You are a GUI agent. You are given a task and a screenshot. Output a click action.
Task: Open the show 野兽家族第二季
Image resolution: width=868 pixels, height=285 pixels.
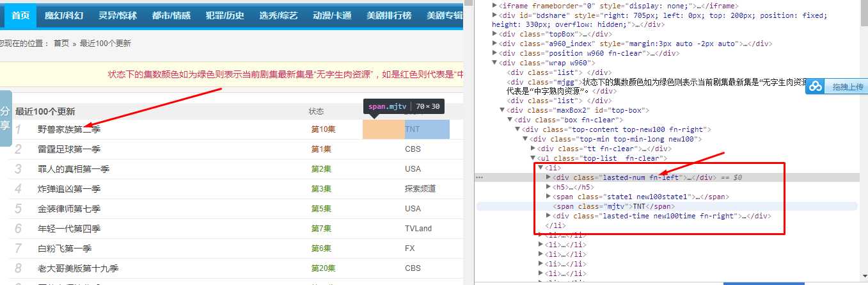click(69, 129)
